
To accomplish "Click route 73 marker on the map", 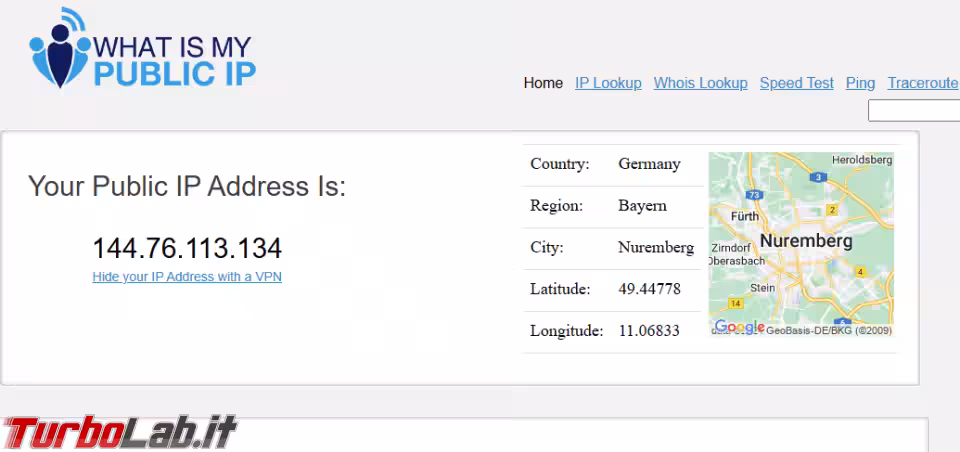I will [754, 195].
